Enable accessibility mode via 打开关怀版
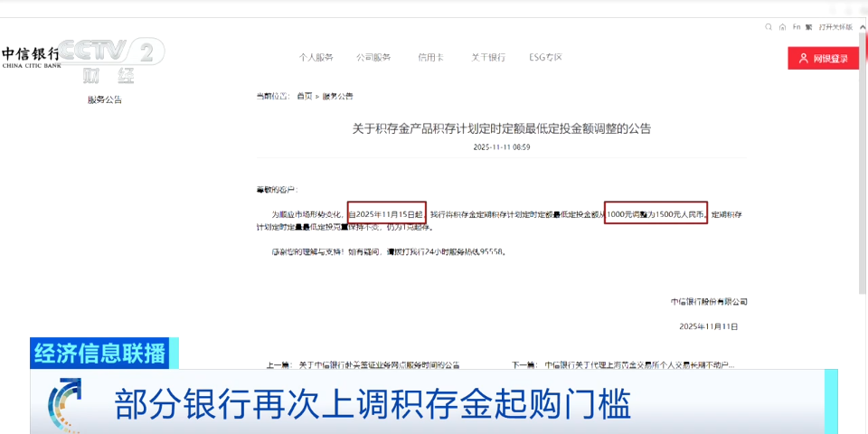Image resolution: width=868 pixels, height=434 pixels. 835,27
